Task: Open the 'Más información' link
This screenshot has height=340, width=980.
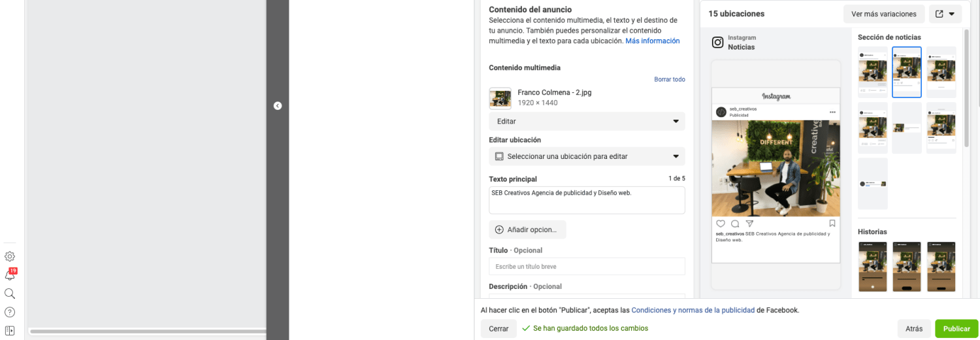Action: [652, 41]
